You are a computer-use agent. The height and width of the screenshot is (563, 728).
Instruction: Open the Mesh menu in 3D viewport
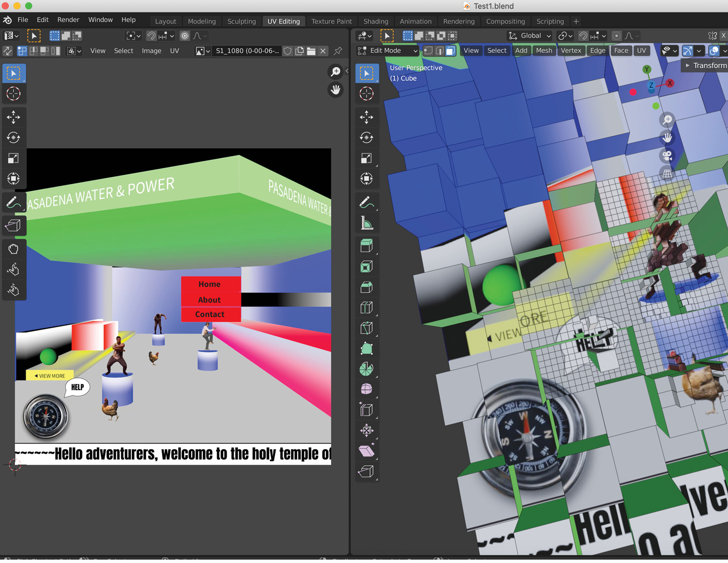tap(544, 51)
